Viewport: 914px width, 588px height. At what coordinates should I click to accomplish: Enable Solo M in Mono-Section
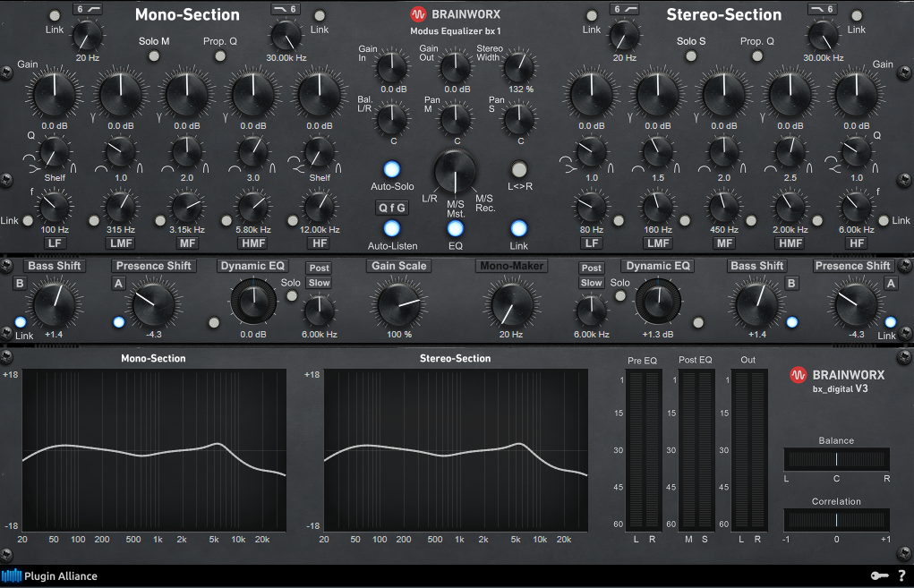(154, 56)
